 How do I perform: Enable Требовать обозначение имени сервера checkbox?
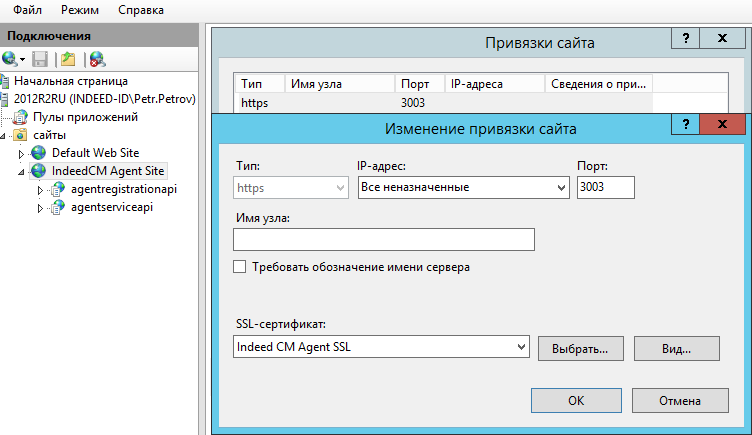coord(239,267)
